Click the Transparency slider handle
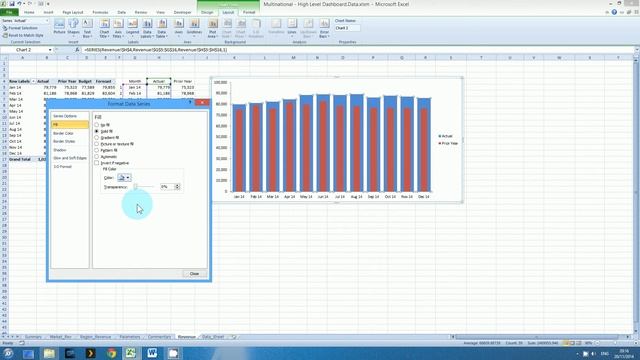This screenshot has width=640, height=360. 136,187
